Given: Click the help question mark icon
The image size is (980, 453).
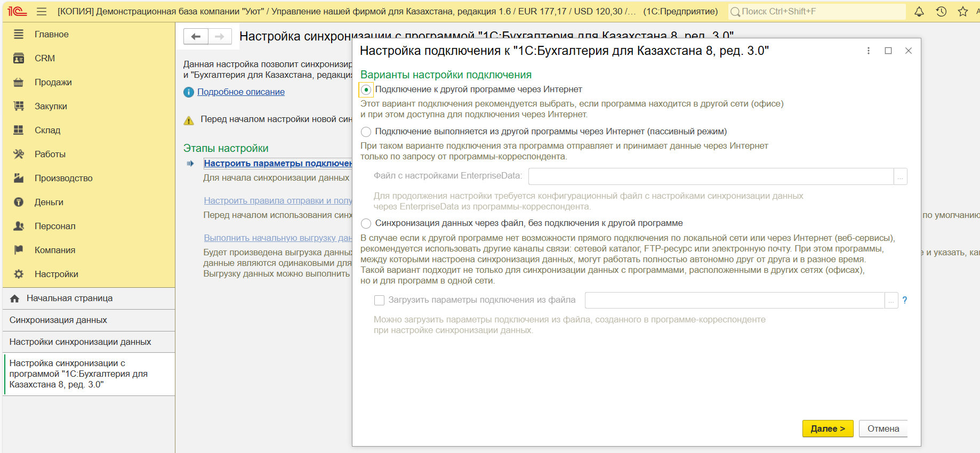Looking at the screenshot, I should (x=904, y=300).
